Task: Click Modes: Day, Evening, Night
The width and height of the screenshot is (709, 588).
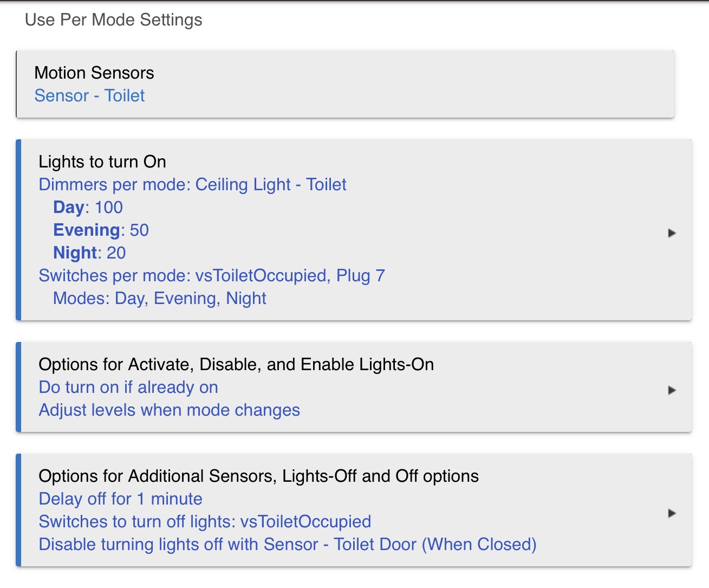Action: pos(160,298)
